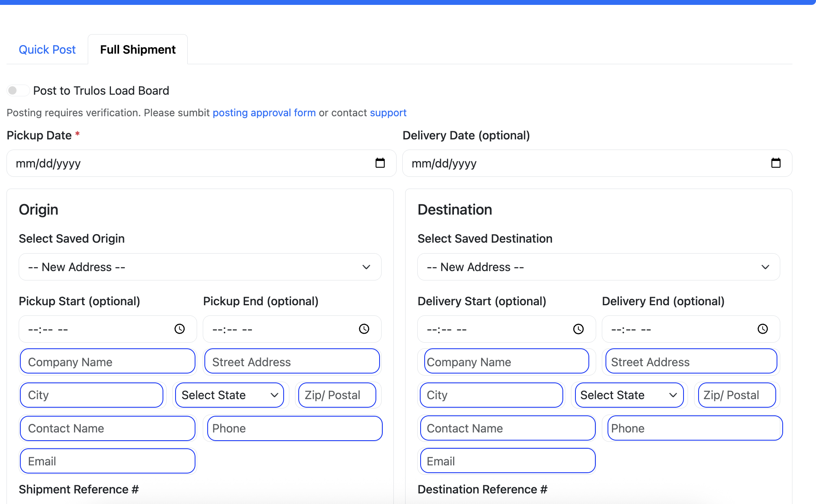Open the Pickup Start time picker clock
This screenshot has height=504, width=816.
pyautogui.click(x=180, y=329)
